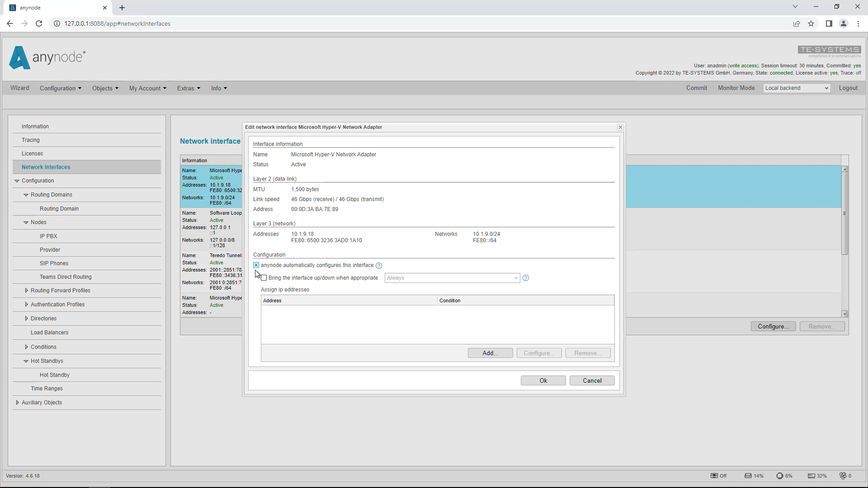Image resolution: width=868 pixels, height=488 pixels.
Task: Click the help icon beside automatic configuration
Action: [x=379, y=266]
